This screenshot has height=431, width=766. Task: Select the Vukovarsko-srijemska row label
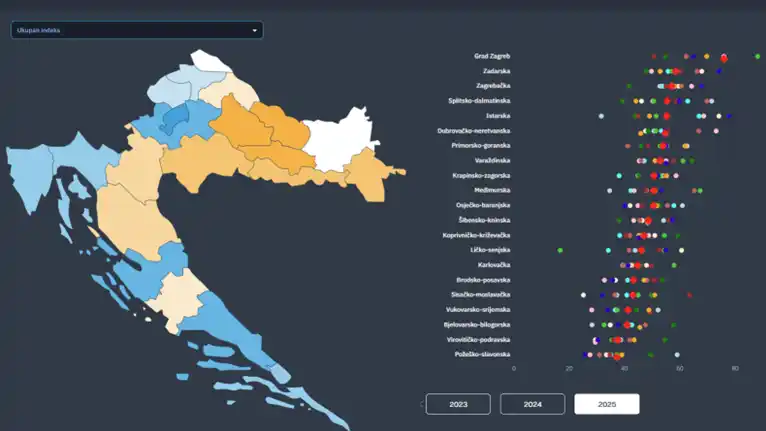[x=478, y=310]
